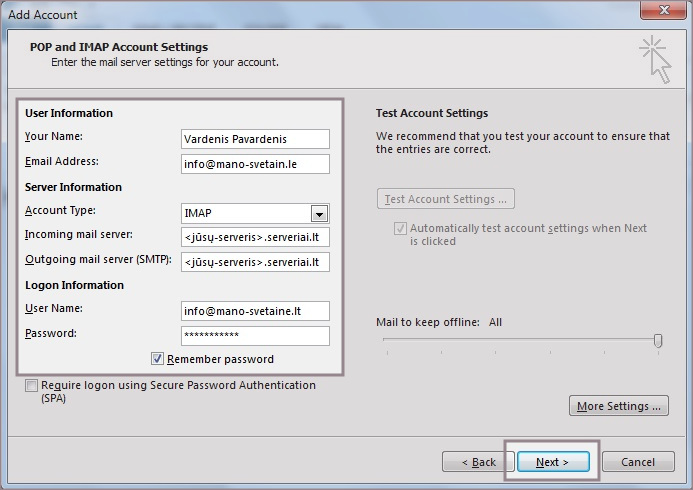This screenshot has width=693, height=490.
Task: Click the Mail to keep offline slider handle
Action: [658, 341]
